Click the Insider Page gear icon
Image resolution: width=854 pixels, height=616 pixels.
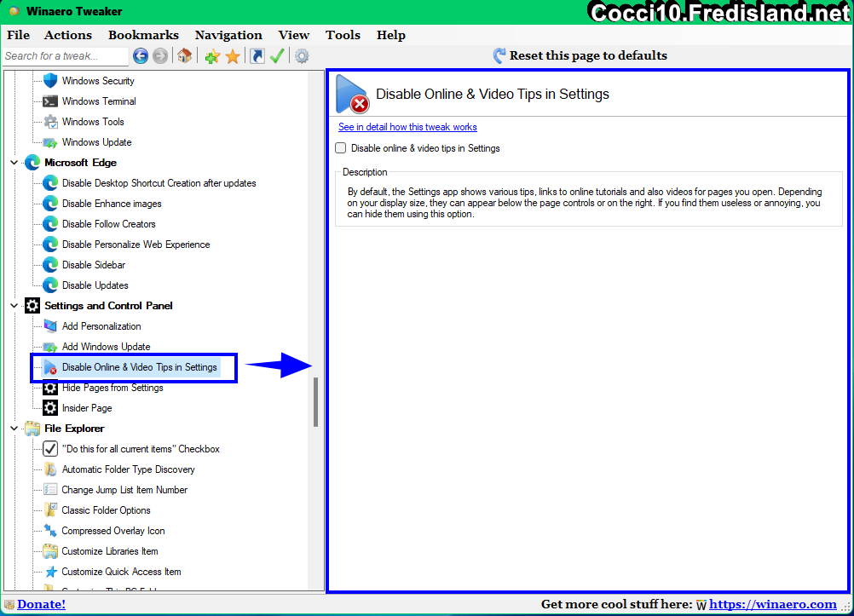coord(50,408)
